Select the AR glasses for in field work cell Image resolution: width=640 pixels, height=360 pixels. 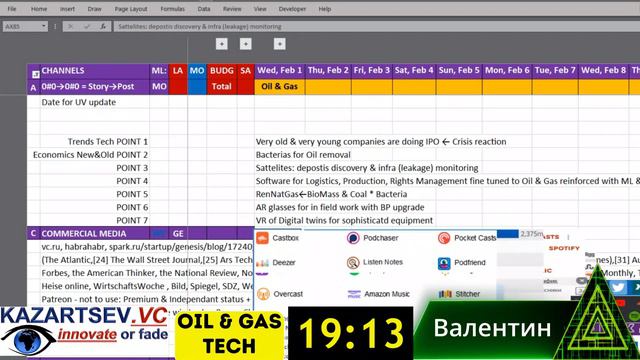340,207
